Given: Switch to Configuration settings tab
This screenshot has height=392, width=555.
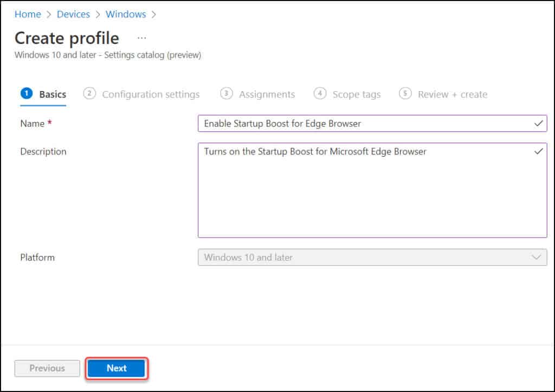Looking at the screenshot, I should click(x=141, y=94).
